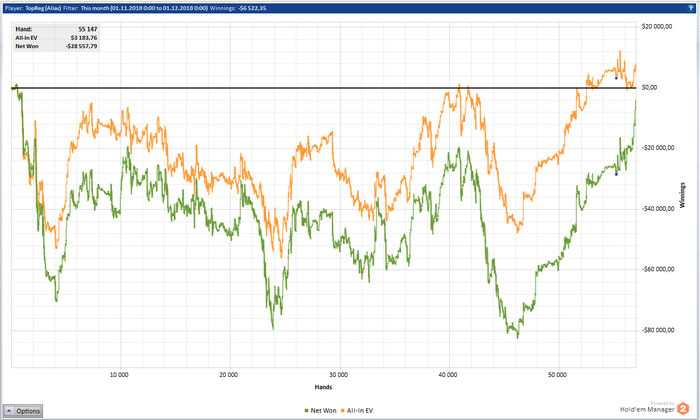Click the 20 000 hands axis label

coord(229,375)
